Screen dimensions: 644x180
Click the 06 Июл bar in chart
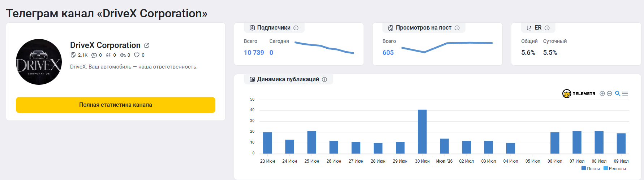click(555, 143)
